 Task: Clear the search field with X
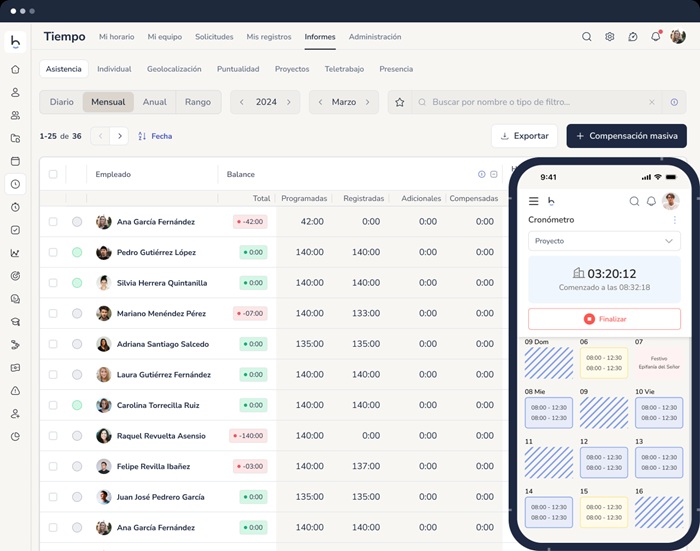[652, 102]
